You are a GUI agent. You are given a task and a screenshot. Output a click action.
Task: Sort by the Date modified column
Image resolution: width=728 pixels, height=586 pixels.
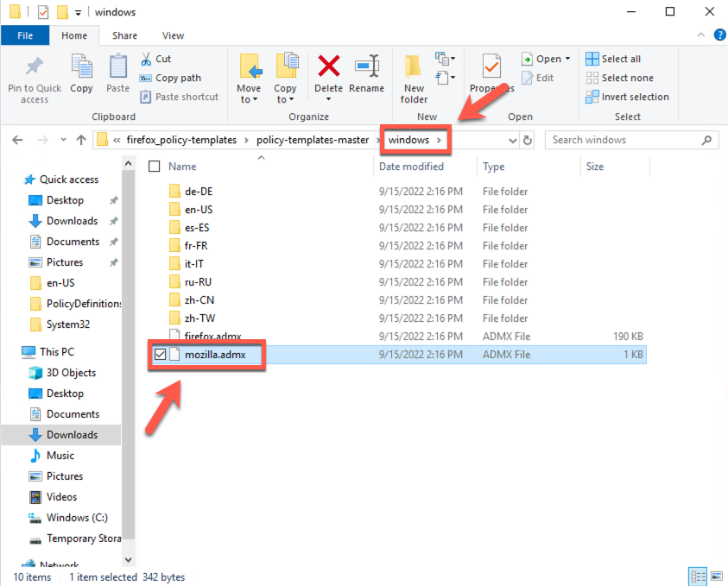411,167
